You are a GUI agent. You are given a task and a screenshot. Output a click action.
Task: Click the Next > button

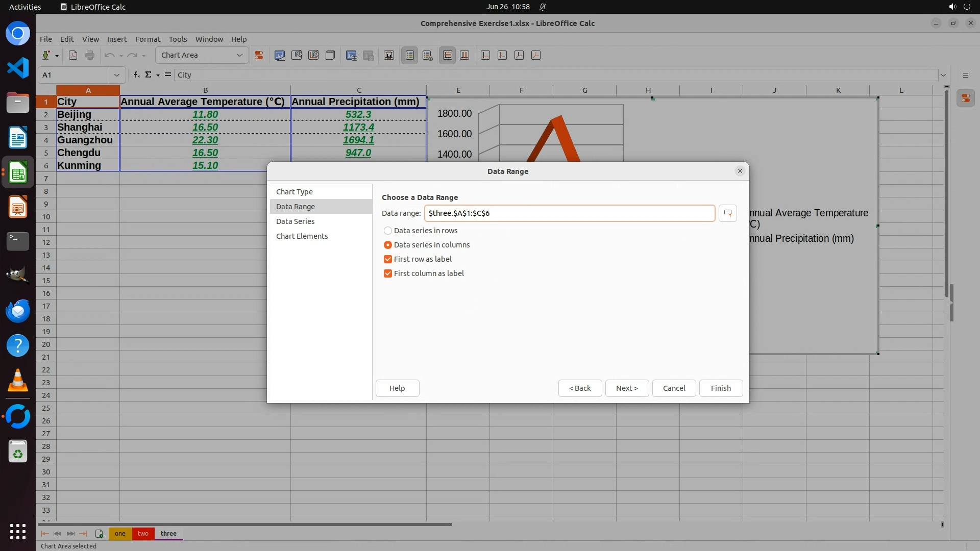[x=626, y=388]
